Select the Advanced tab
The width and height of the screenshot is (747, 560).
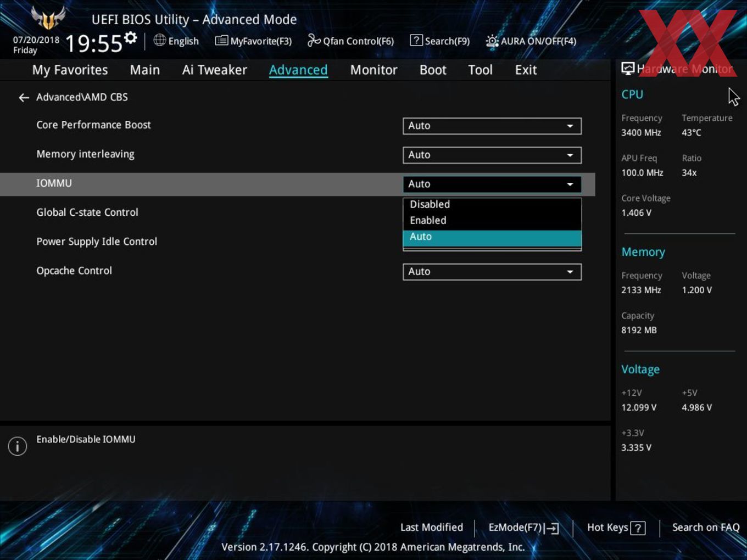pyautogui.click(x=298, y=70)
